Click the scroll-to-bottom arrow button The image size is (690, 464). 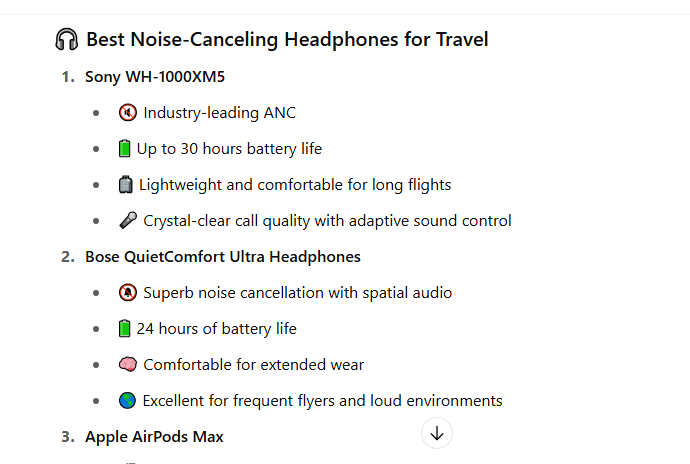437,433
